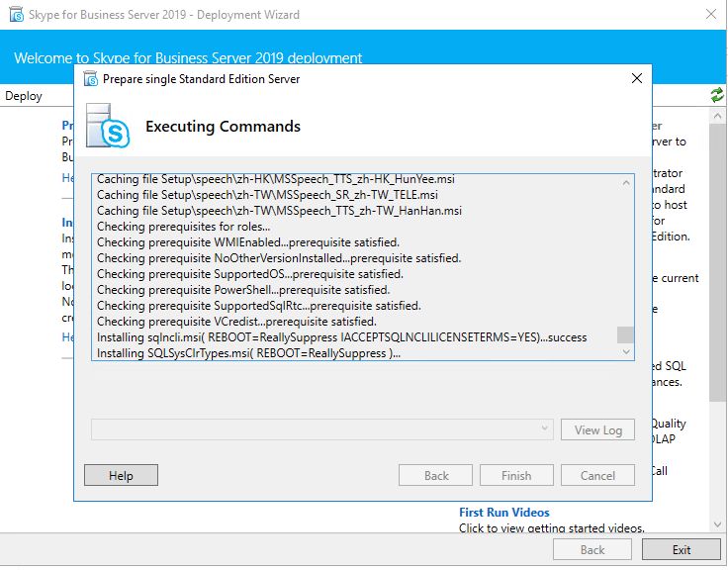Screen dimensions: 728x570
Task: Click the View Log button
Action: [597, 429]
